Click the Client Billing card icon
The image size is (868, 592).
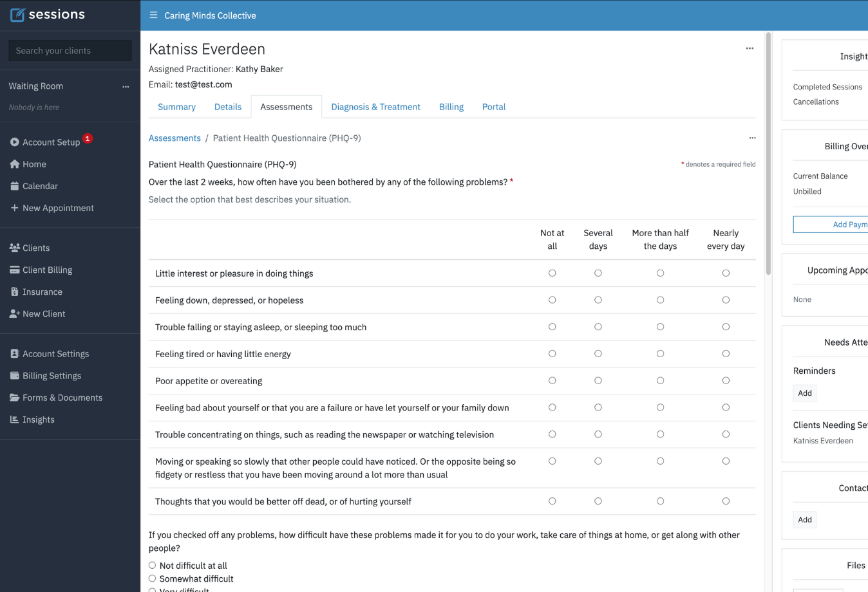(15, 270)
